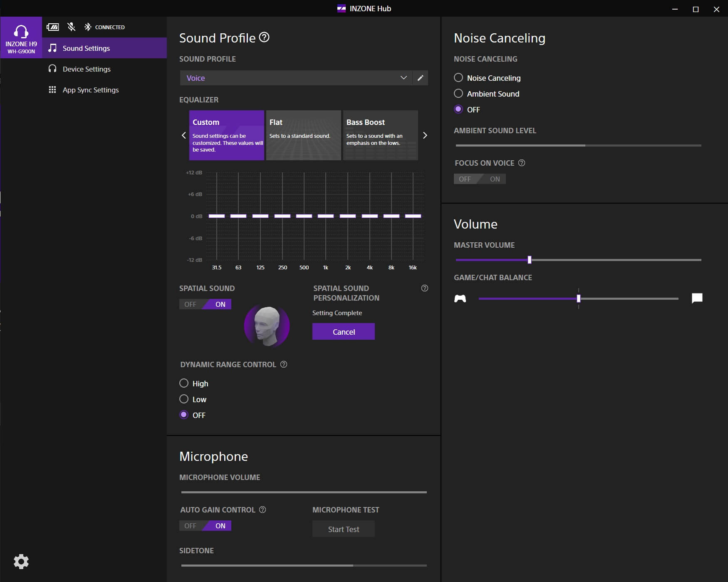This screenshot has width=728, height=582.
Task: Toggle the Spatial Sound switch
Action: 205,304
